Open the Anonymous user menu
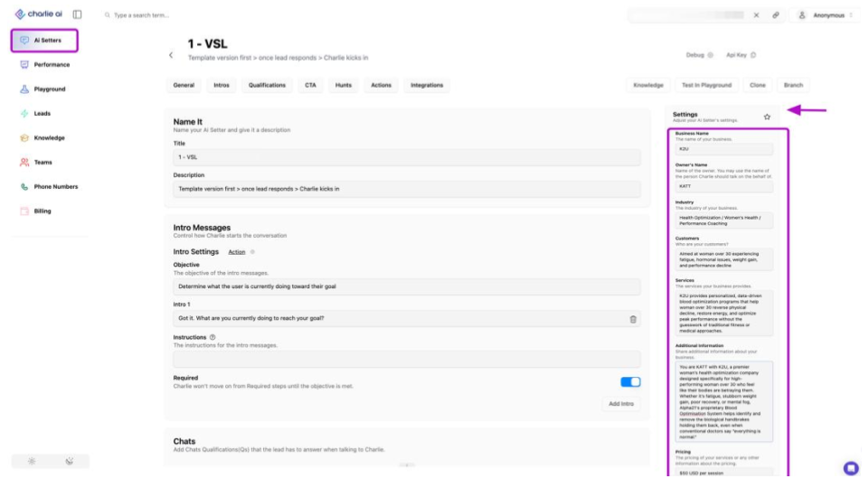This screenshot has width=868, height=488. (826, 15)
